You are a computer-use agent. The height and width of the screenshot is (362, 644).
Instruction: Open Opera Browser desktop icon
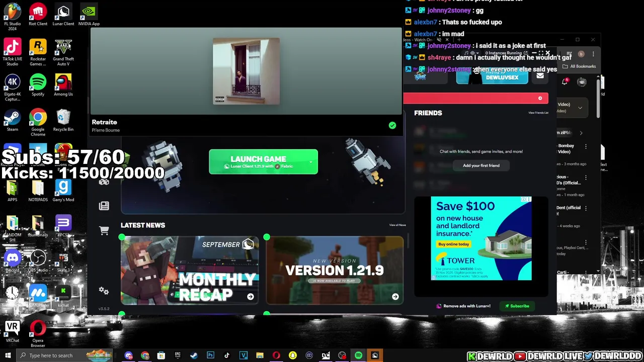38,334
